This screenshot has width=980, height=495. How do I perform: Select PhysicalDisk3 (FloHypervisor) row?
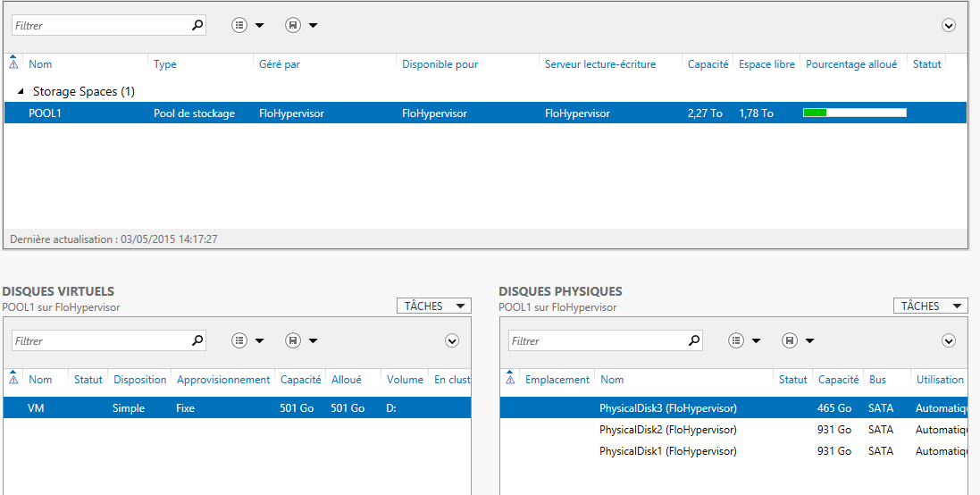pos(734,408)
